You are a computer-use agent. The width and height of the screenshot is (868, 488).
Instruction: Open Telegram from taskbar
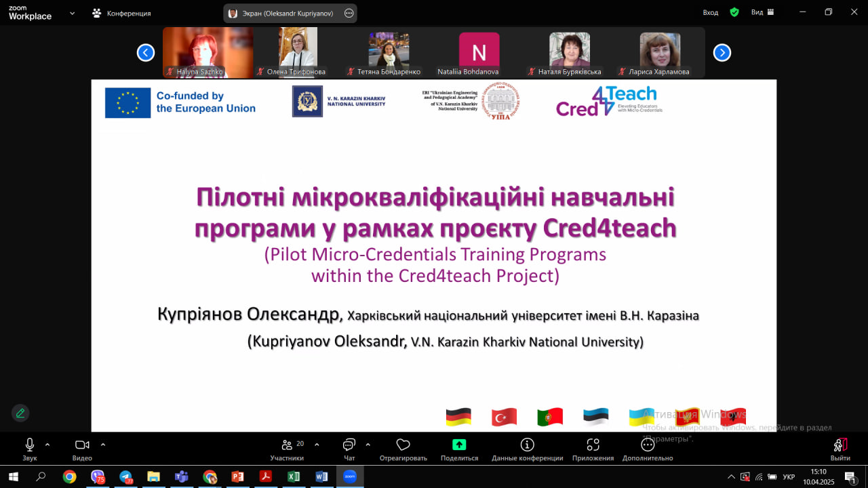pos(125,476)
